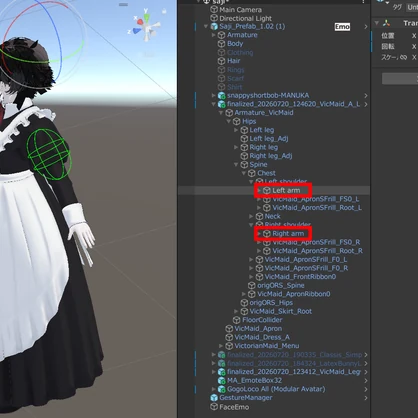Click the Hips bone cube icon
The height and width of the screenshot is (418, 418).
[237, 122]
